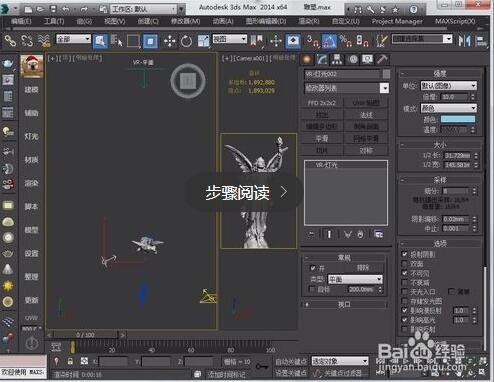Select the Select and Move tool
This screenshot has width=494, height=382.
coord(170,41)
